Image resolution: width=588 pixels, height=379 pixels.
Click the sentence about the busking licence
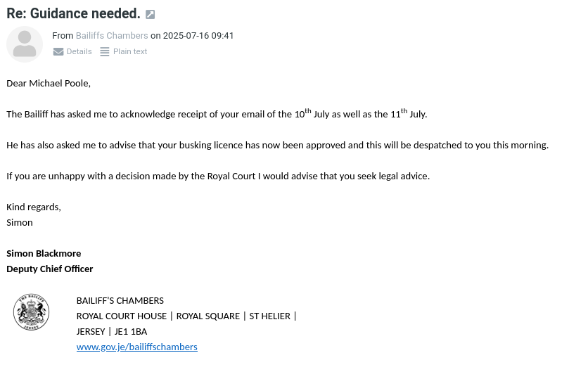pyautogui.click(x=277, y=145)
